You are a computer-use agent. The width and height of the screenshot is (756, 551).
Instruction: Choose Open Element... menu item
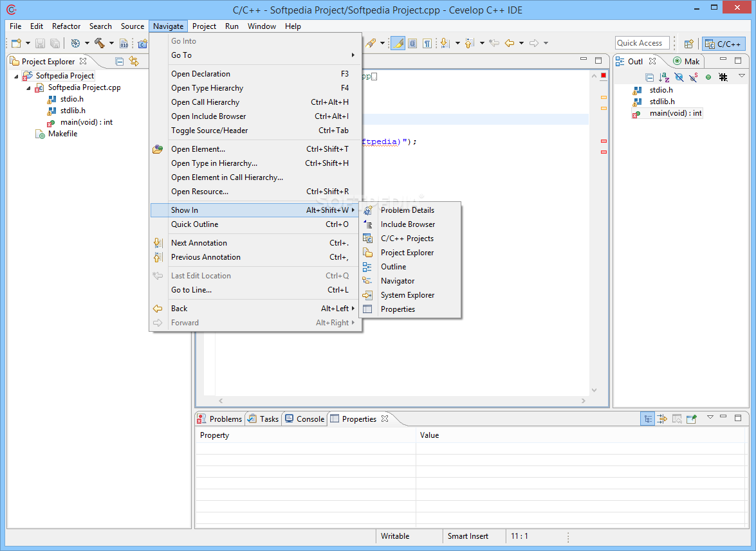(255, 149)
